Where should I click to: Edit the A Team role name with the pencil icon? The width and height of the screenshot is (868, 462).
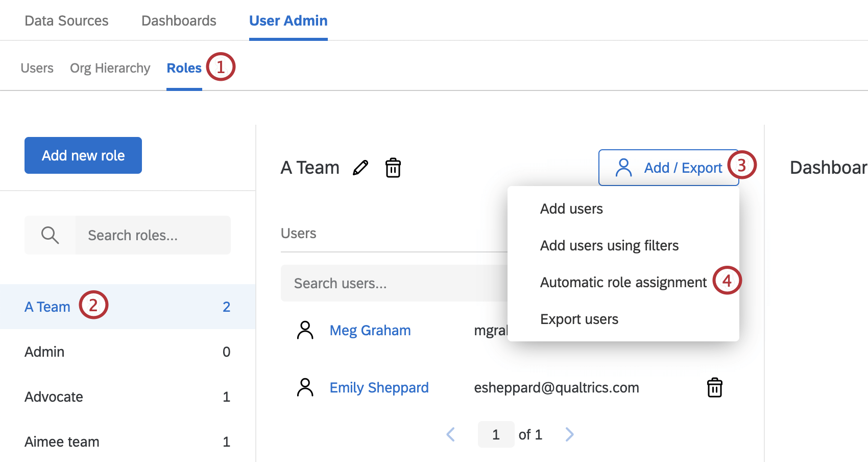point(361,168)
